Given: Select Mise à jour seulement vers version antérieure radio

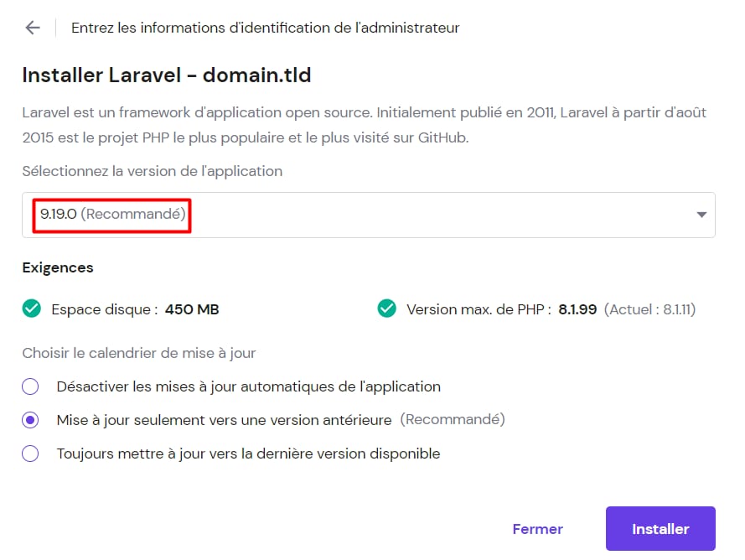Looking at the screenshot, I should tap(30, 420).
